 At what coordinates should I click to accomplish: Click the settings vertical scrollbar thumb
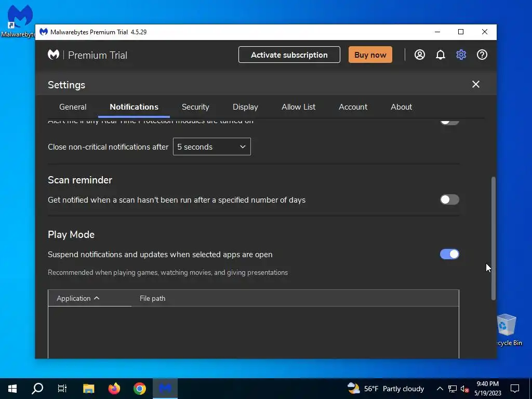[494, 238]
